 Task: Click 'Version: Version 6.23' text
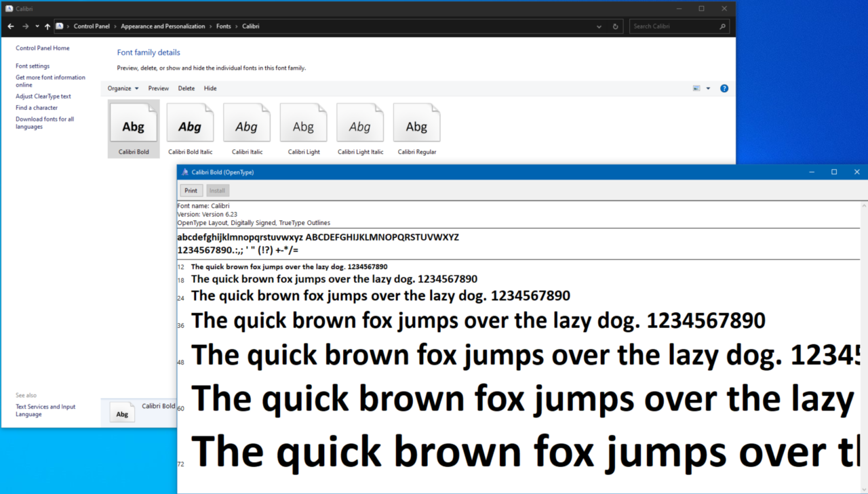[208, 214]
